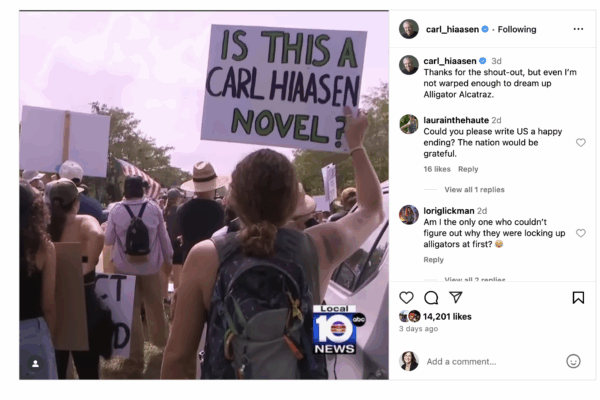The height and width of the screenshot is (400, 600).
Task: Reply to loriglickman's comment
Action: 433,260
